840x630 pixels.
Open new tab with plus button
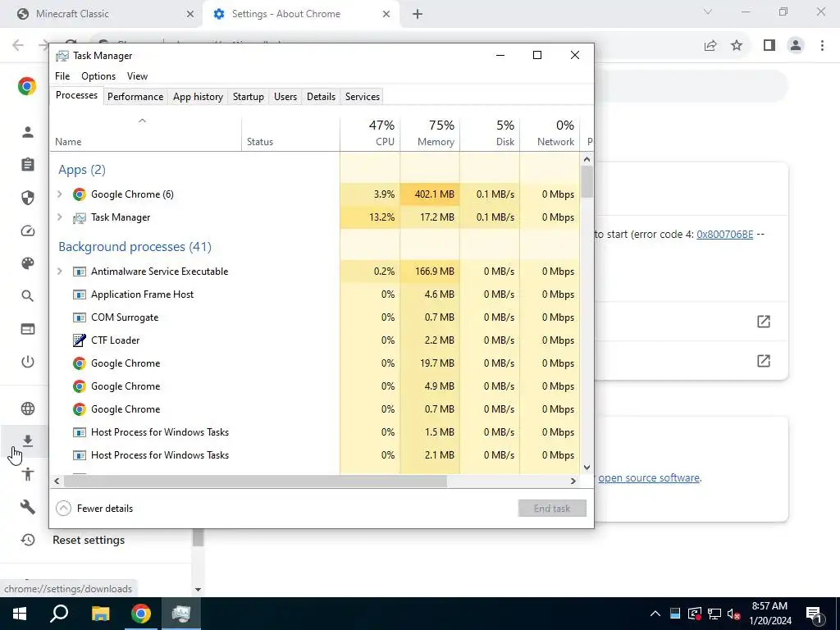[418, 14]
